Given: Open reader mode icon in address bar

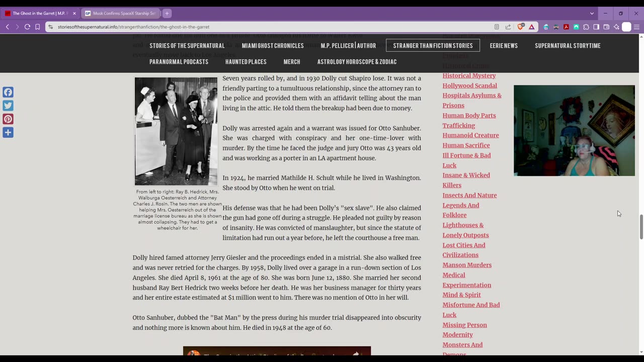Looking at the screenshot, I should (497, 27).
